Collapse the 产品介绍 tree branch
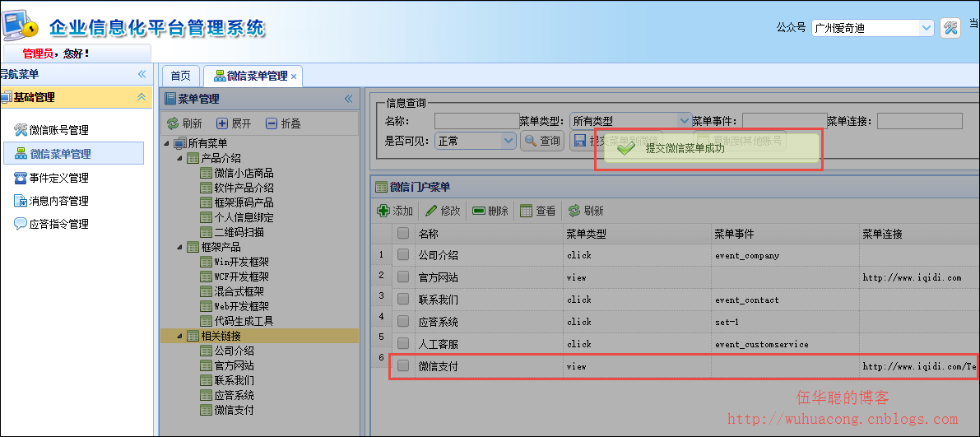 (x=179, y=158)
